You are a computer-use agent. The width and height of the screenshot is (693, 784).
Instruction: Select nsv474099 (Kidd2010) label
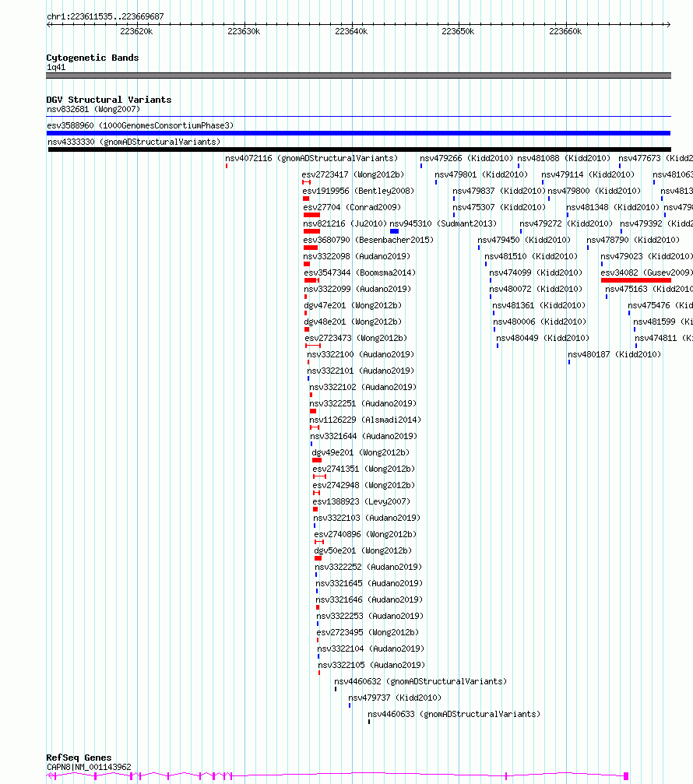point(536,272)
